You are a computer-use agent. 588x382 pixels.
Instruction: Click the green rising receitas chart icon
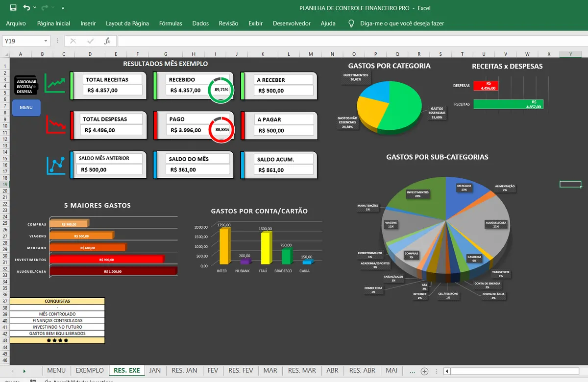tap(55, 83)
